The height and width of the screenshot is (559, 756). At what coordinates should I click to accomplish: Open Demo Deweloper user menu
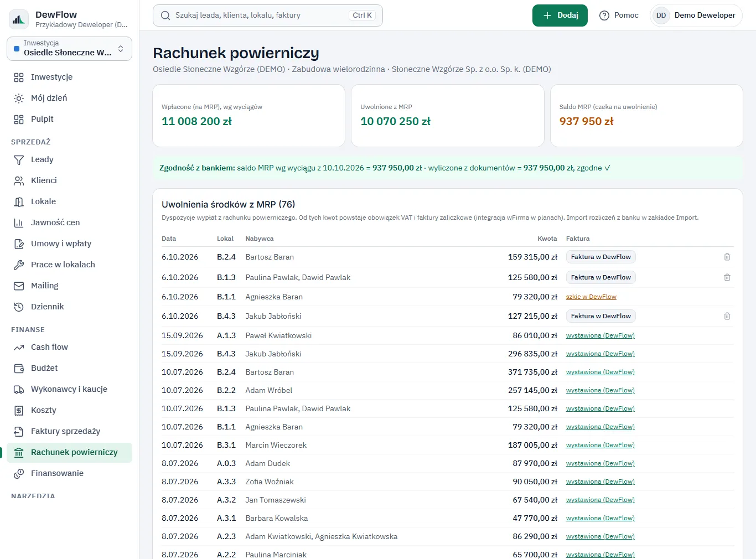696,15
